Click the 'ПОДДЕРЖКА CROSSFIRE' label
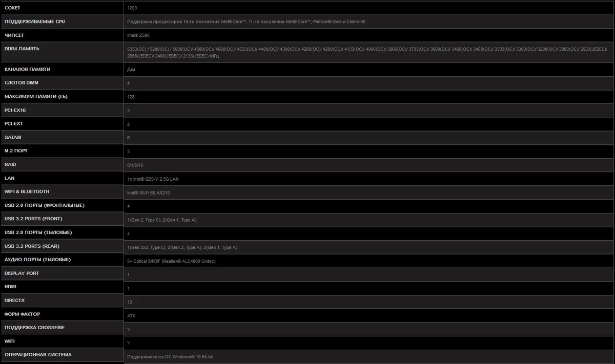This screenshot has width=615, height=364. click(34, 327)
